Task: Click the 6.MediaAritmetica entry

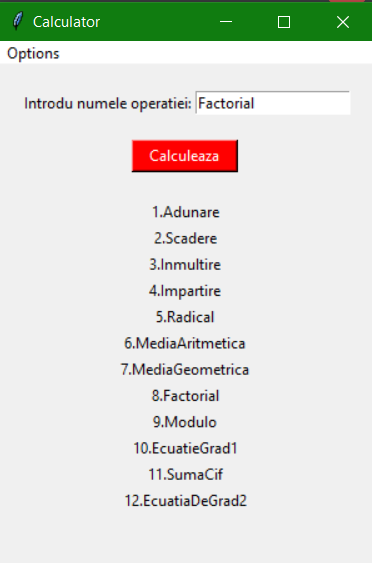Action: [185, 343]
